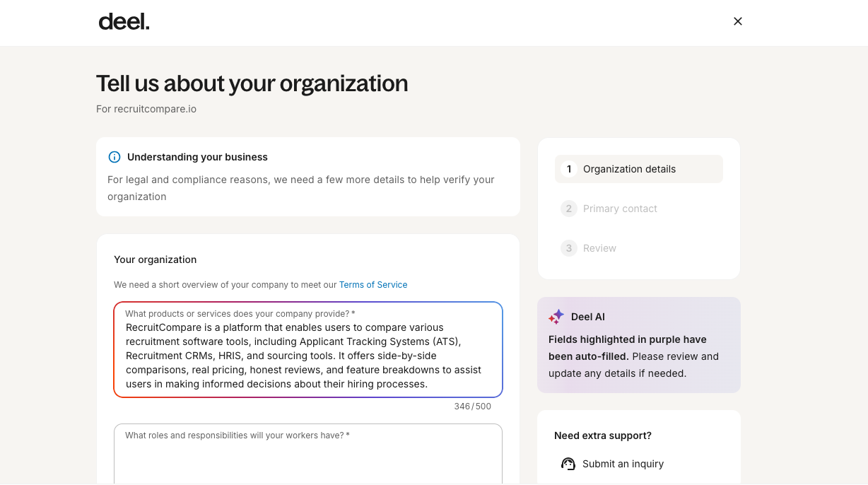
Task: Click the info icon beside Understanding your business
Action: (115, 157)
